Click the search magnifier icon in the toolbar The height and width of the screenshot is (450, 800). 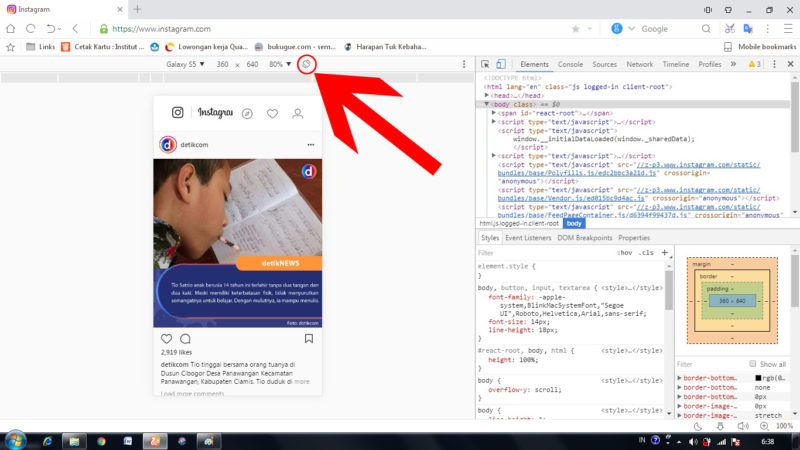point(706,29)
